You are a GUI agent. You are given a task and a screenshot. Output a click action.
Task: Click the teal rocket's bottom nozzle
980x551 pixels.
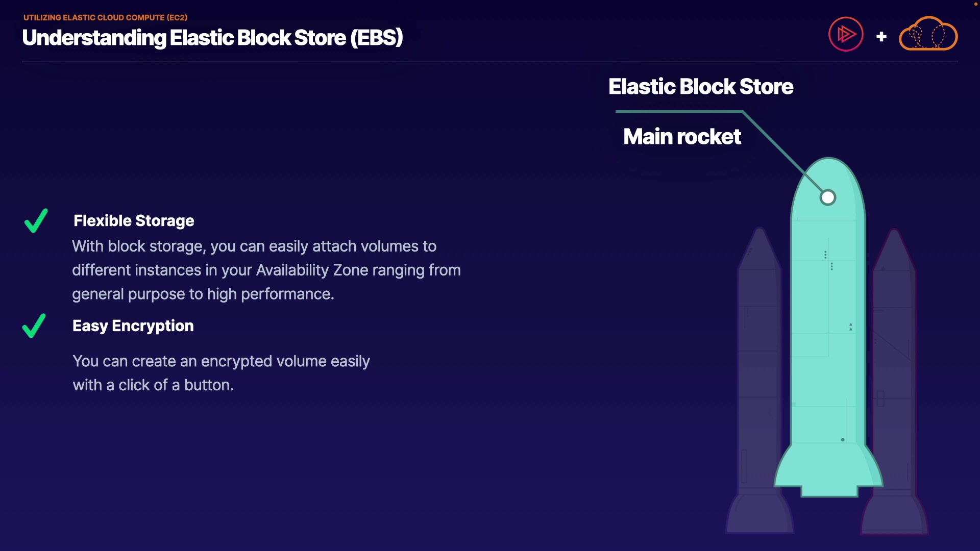829,491
